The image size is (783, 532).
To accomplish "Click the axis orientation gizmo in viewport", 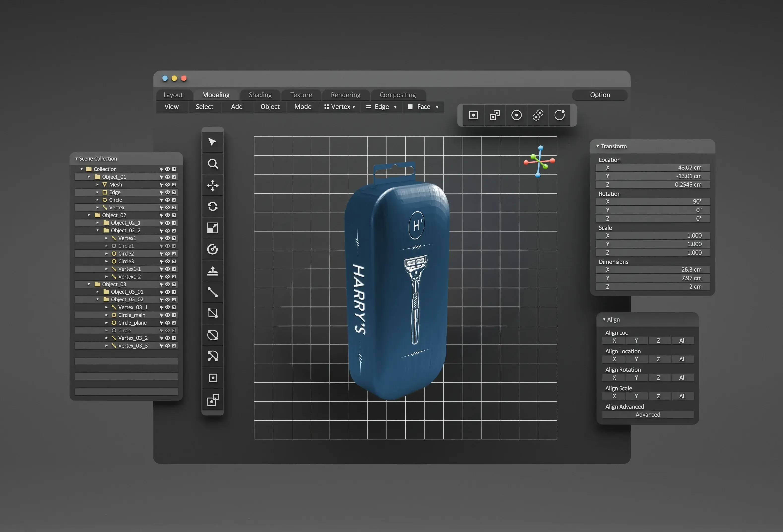I will tap(539, 161).
